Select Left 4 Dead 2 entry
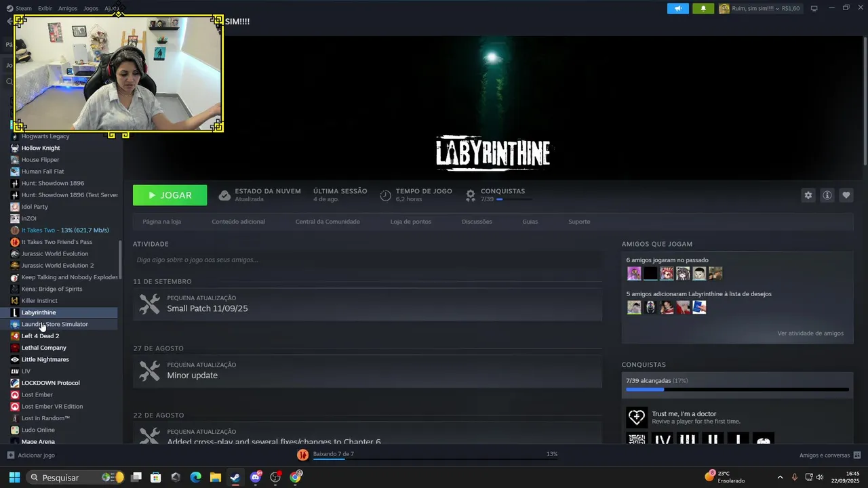The image size is (868, 488). point(64,336)
